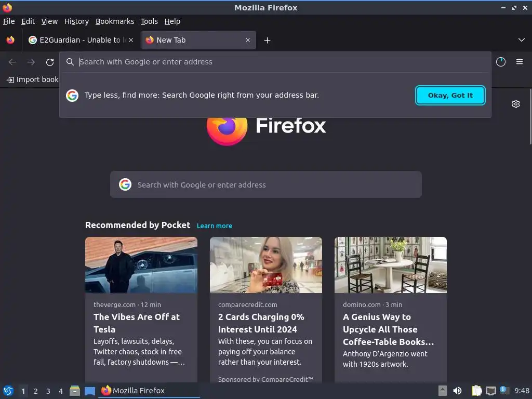Click the show desktop taskbar icon
Image resolution: width=532 pixels, height=399 pixels.
[89, 391]
